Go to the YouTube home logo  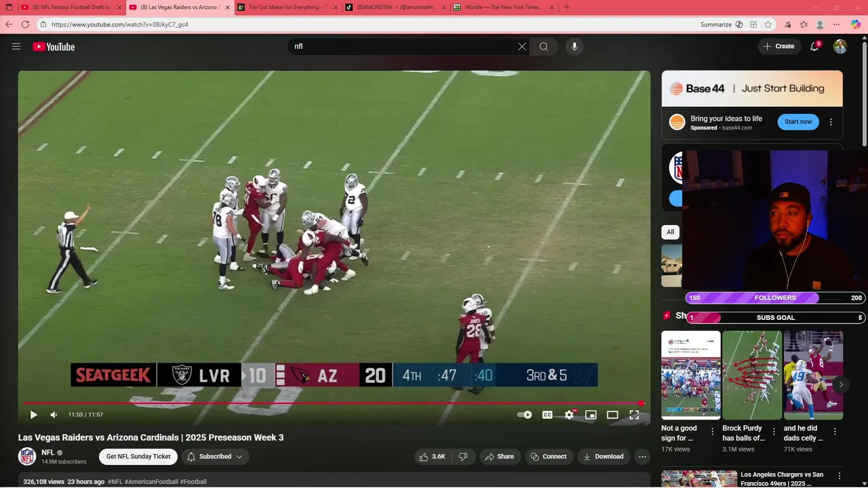(54, 47)
